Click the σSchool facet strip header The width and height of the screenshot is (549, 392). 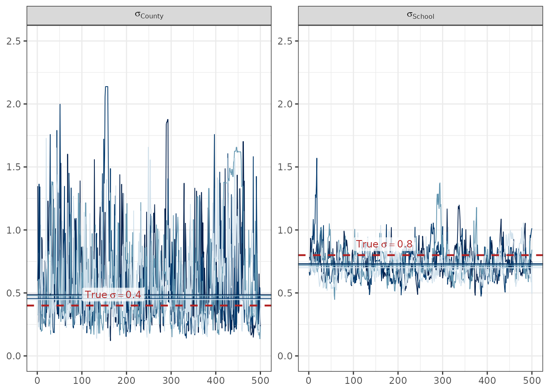[420, 16]
